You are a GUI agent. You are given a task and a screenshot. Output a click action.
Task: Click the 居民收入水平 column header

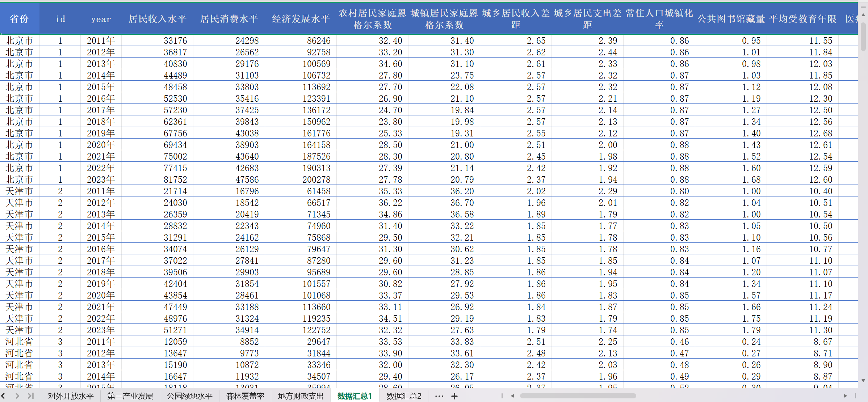point(158,19)
